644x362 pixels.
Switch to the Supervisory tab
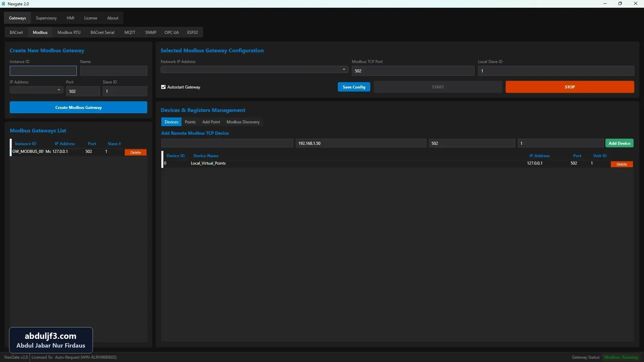[46, 18]
